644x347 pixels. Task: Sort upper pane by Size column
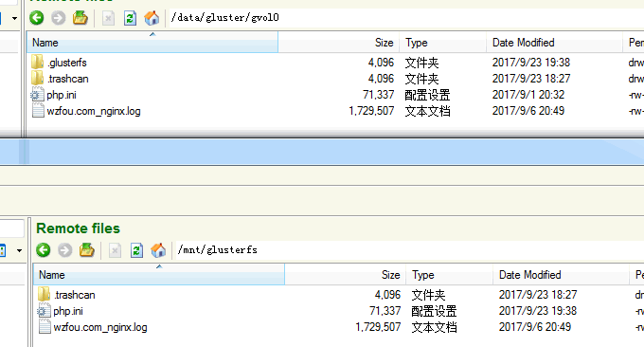tap(338, 43)
